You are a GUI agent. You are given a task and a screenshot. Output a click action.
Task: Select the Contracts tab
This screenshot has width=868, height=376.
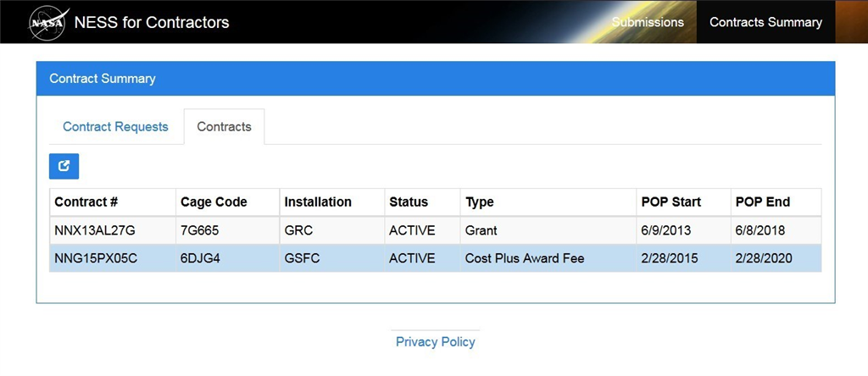pyautogui.click(x=224, y=127)
